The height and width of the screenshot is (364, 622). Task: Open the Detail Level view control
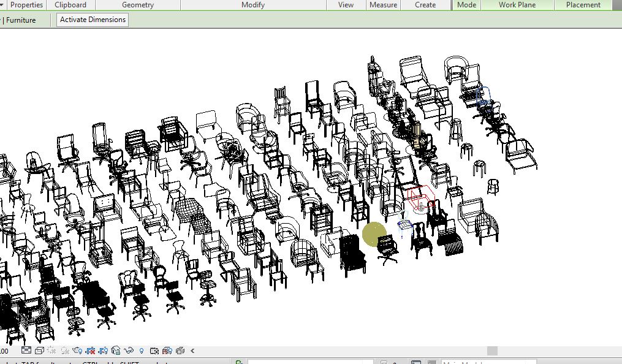pos(26,351)
